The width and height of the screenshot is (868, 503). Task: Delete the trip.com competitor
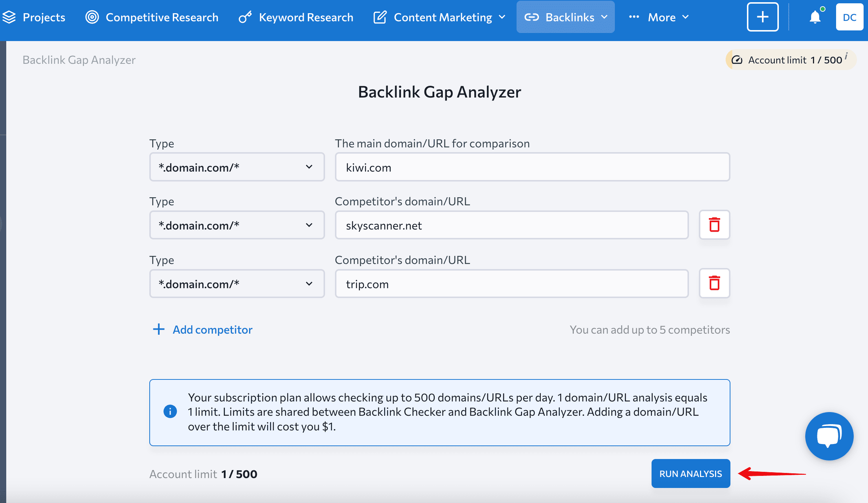click(714, 283)
